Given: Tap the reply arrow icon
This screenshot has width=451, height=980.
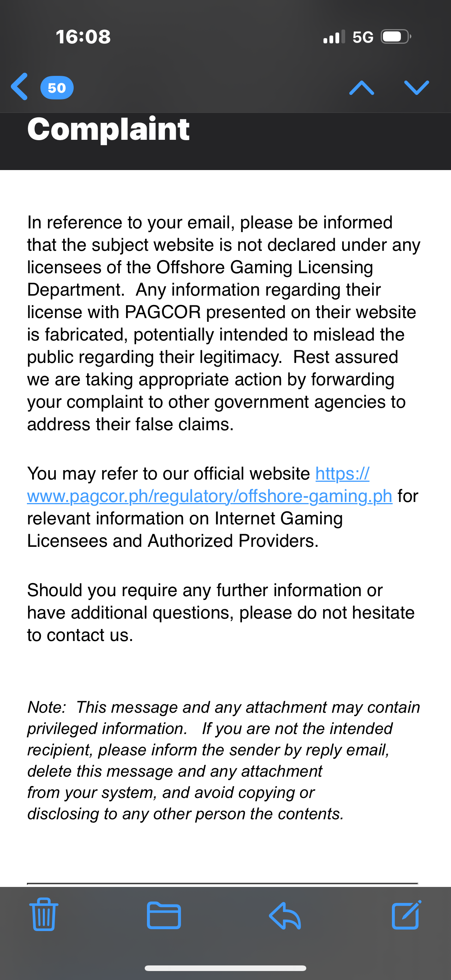Looking at the screenshot, I should pos(285,915).
